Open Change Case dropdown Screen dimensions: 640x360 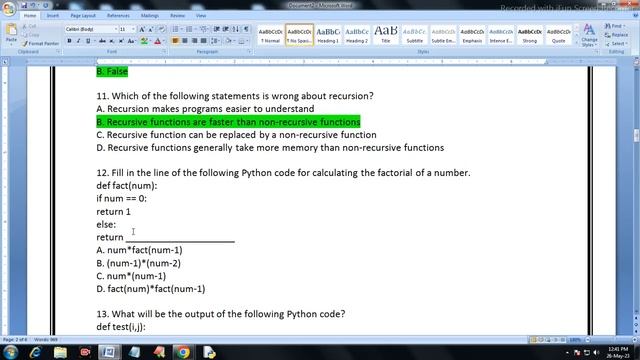131,41
